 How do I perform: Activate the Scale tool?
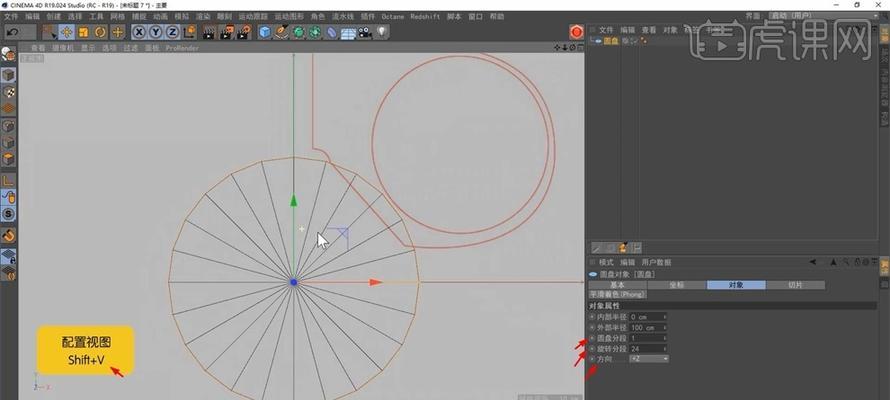(x=83, y=32)
